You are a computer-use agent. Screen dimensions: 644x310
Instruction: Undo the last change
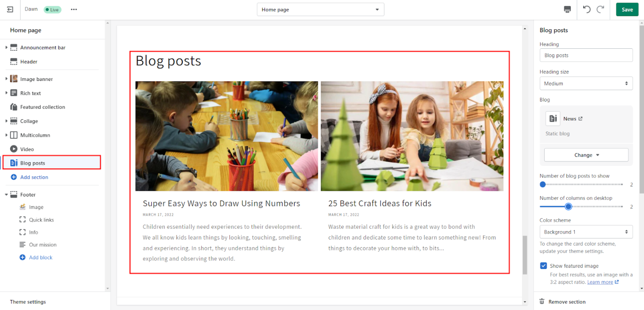pos(586,9)
